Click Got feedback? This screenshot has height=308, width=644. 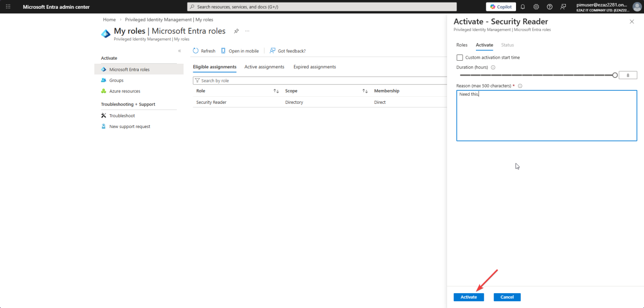point(287,51)
